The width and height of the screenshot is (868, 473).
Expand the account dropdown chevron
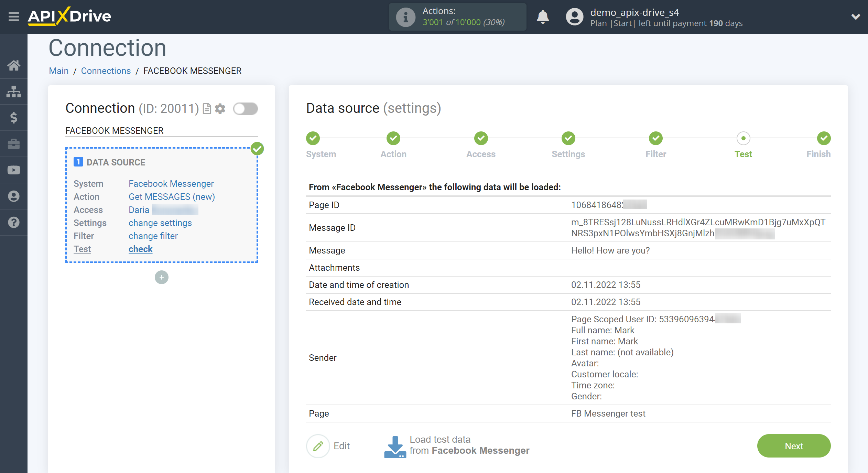pyautogui.click(x=855, y=17)
